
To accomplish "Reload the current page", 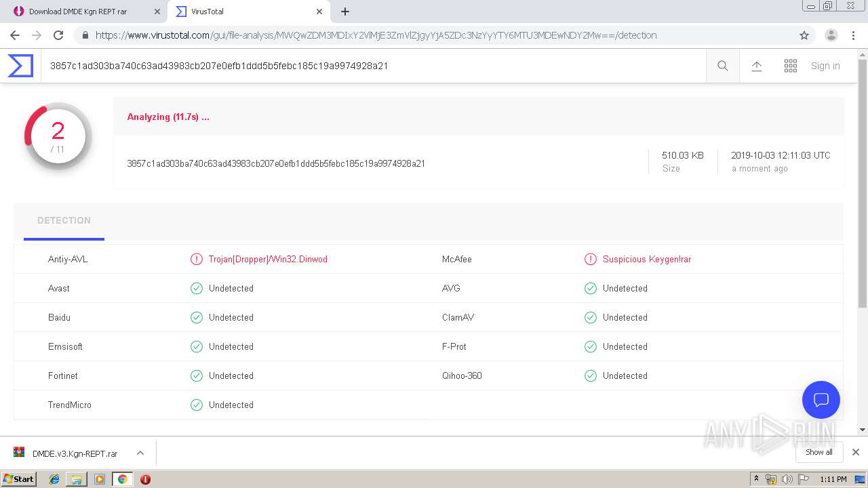I will (x=58, y=35).
